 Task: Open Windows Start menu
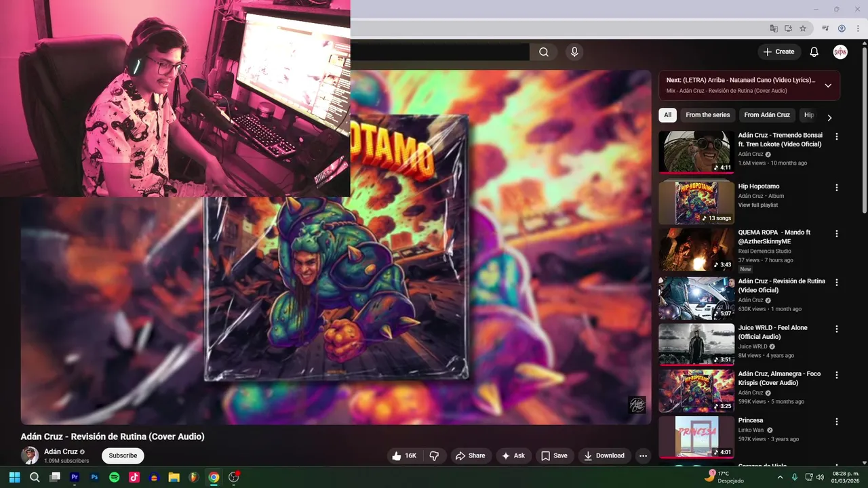[x=14, y=477]
